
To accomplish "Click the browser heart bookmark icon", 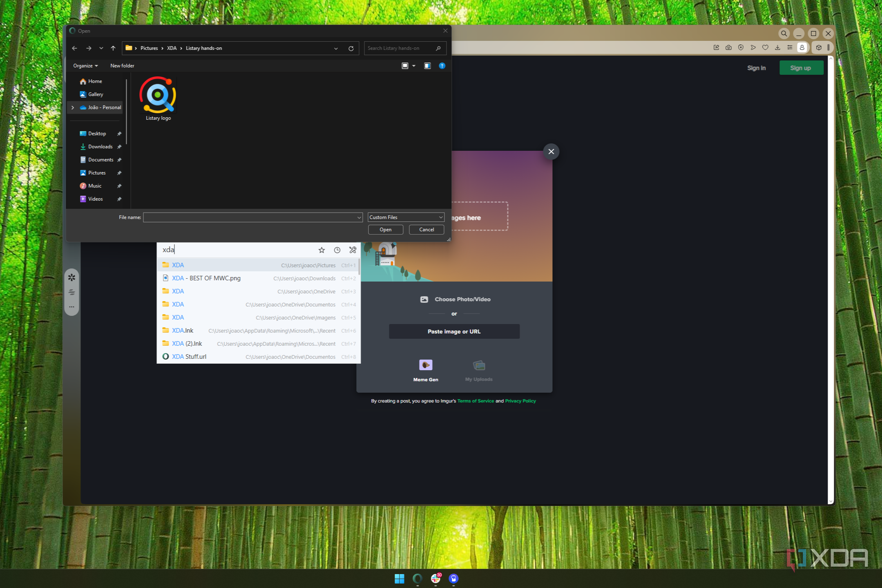I will (765, 47).
